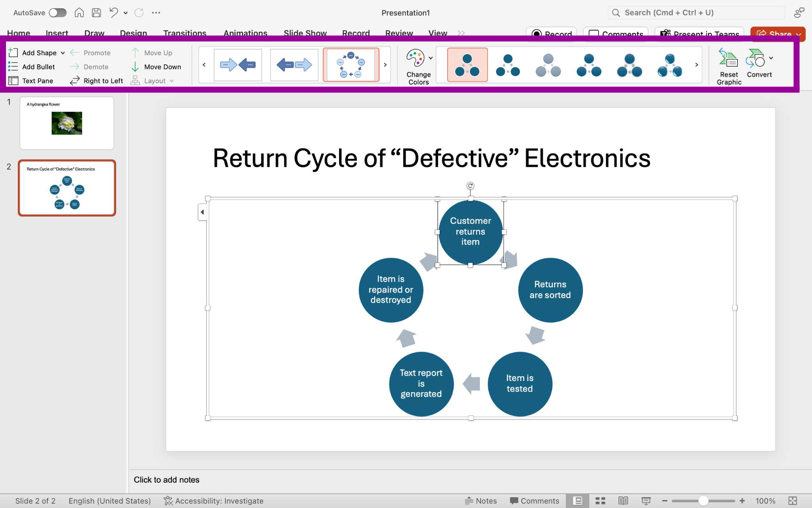Click the Undo arrow icon

[114, 13]
